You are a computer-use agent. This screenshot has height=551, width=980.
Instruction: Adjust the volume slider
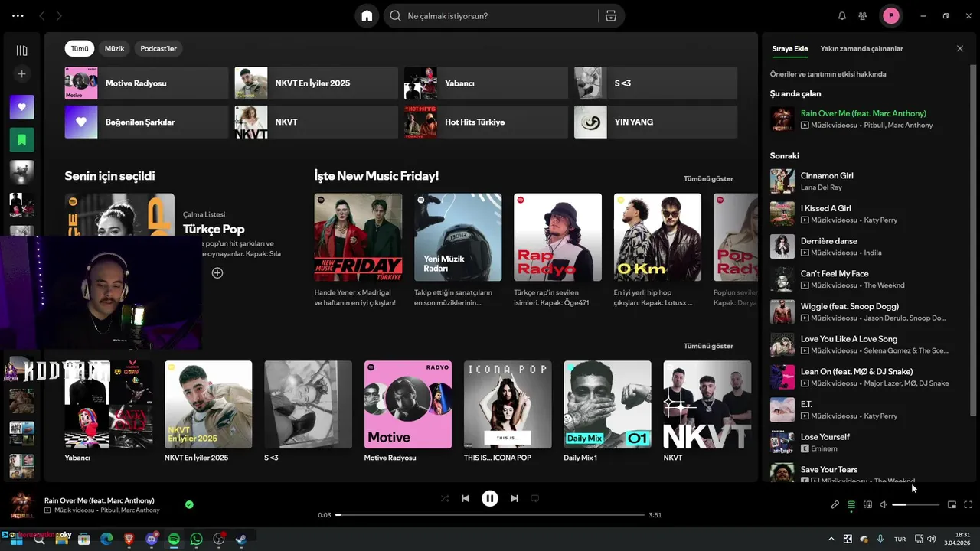pos(916,504)
